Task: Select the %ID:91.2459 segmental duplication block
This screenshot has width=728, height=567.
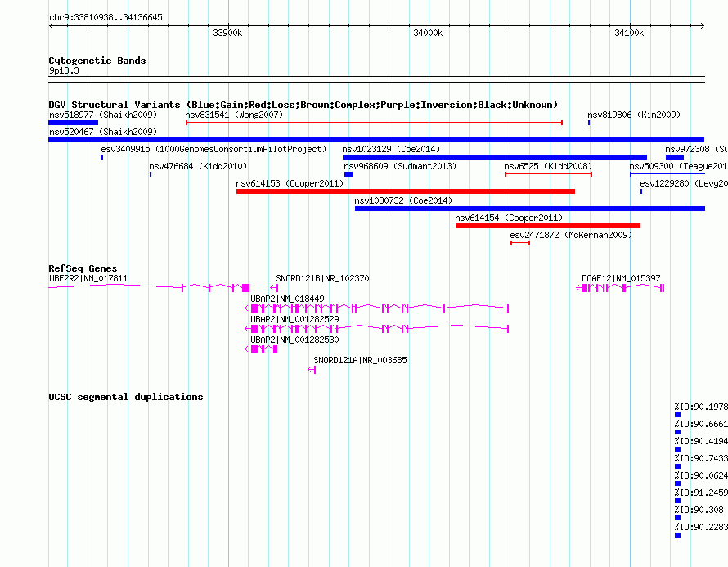Action: [677, 501]
